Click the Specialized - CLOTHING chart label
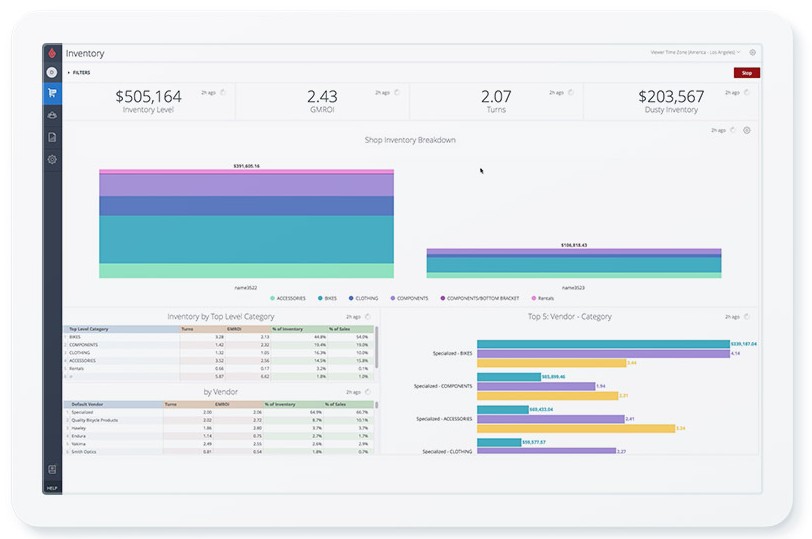 (x=447, y=451)
